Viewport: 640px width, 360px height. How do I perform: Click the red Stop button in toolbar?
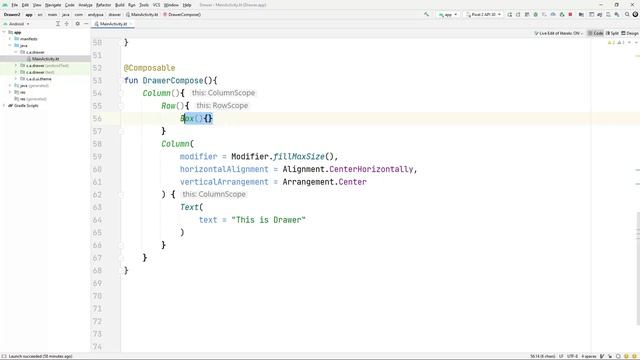tap(570, 14)
